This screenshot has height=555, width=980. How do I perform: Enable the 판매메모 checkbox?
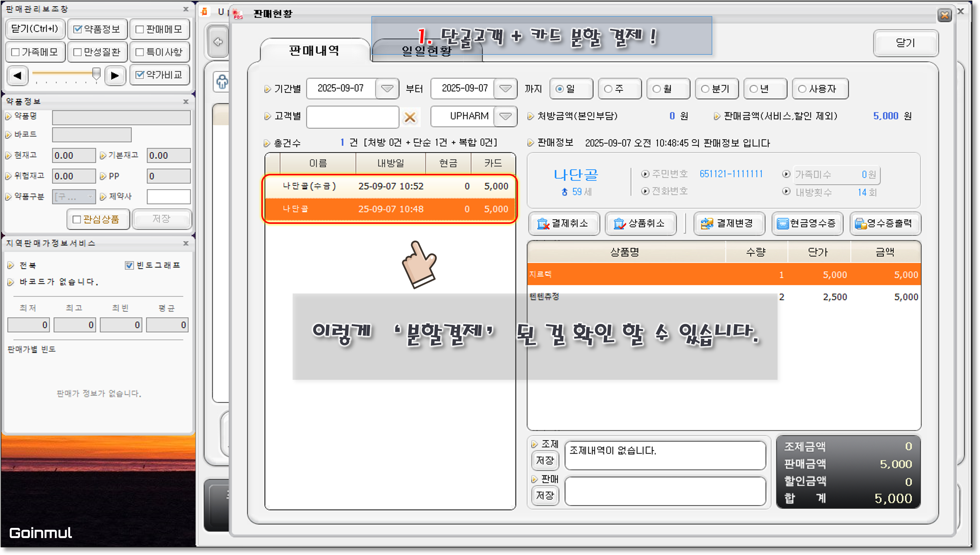(x=140, y=29)
